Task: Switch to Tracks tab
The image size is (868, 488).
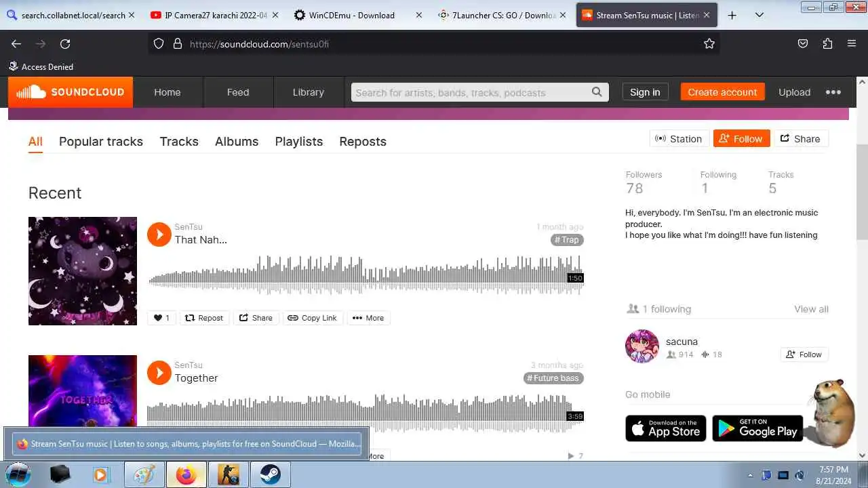Action: (x=179, y=142)
